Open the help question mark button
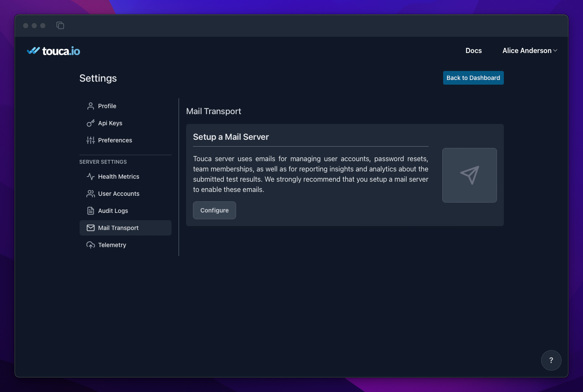The width and height of the screenshot is (583, 392). [x=551, y=360]
